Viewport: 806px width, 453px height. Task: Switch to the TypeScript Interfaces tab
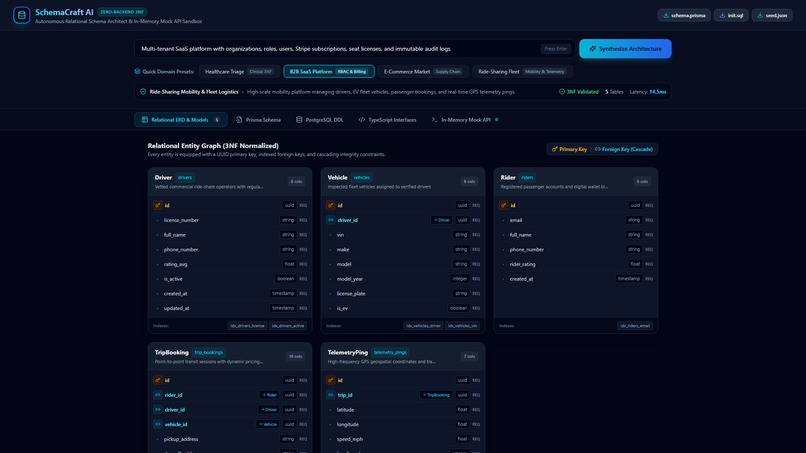tap(387, 120)
